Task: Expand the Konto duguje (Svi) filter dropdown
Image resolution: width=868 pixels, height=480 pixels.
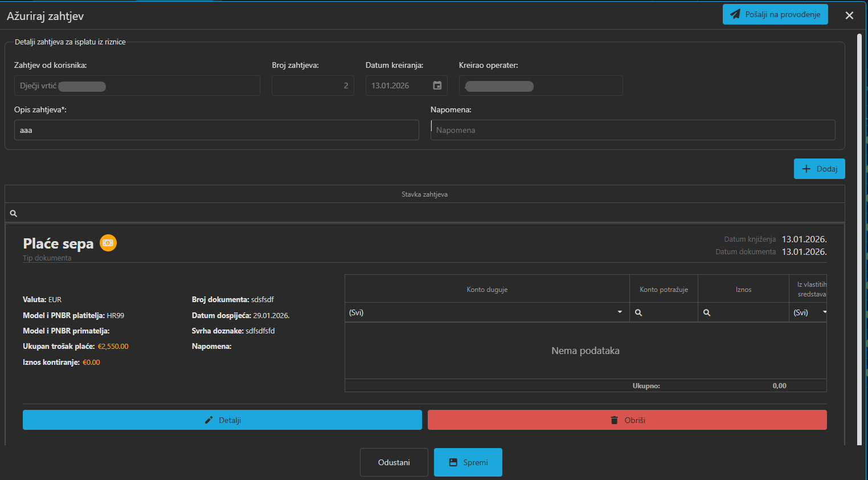Action: (x=620, y=312)
